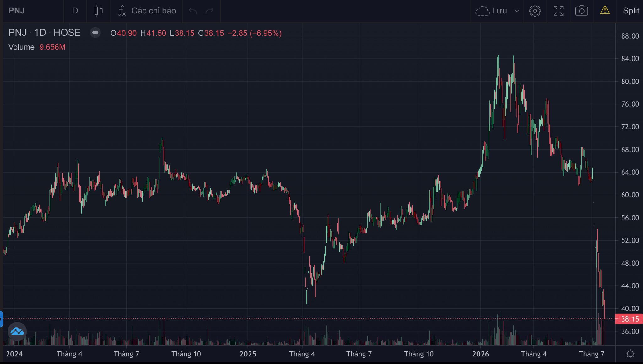
Task: Enter fullscreen mode with the expand icon
Action: [559, 11]
